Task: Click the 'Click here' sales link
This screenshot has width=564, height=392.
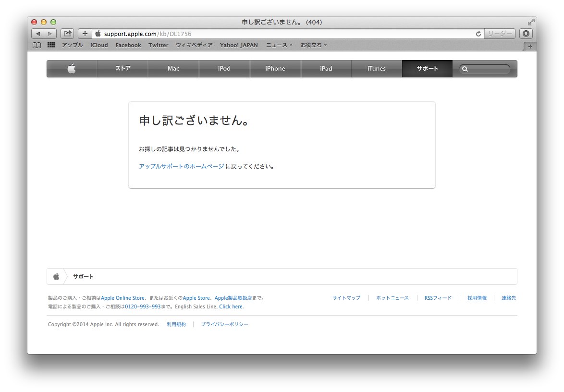Action: (231, 307)
